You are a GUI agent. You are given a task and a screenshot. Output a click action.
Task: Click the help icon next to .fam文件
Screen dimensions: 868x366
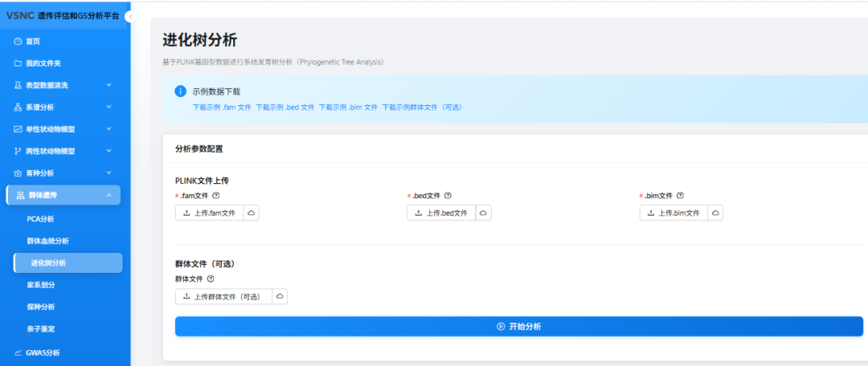coord(216,195)
